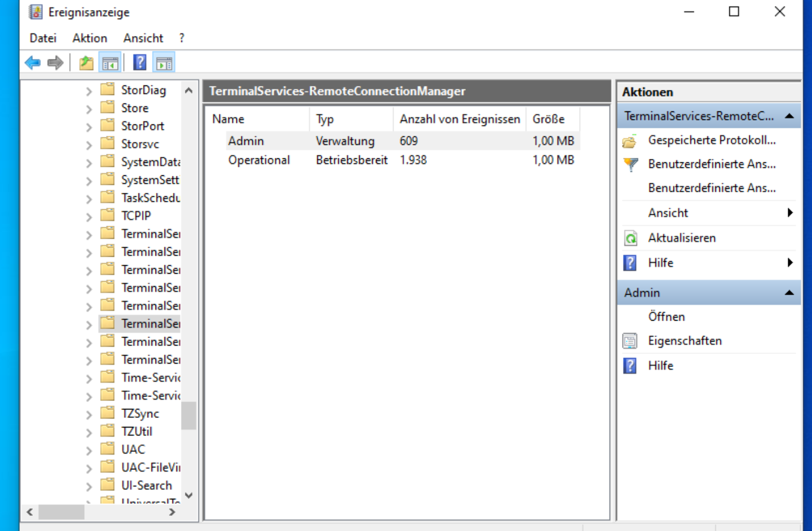Sort by the Typ column header

351,119
